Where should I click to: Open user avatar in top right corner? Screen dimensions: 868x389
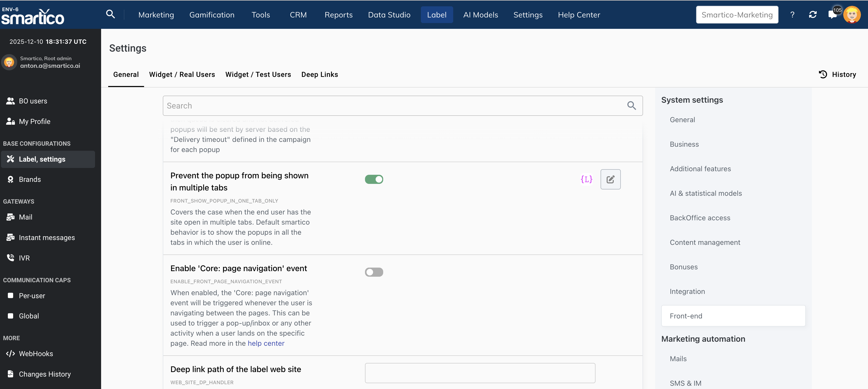click(x=852, y=14)
